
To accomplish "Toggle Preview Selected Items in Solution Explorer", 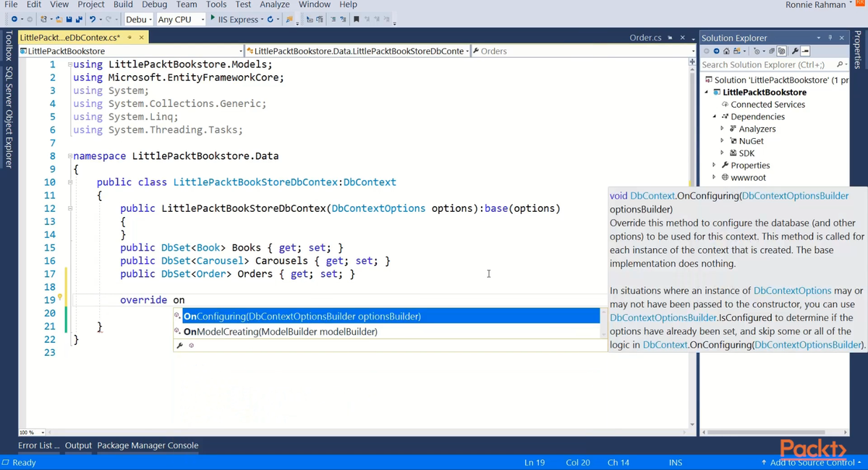I will (x=805, y=51).
